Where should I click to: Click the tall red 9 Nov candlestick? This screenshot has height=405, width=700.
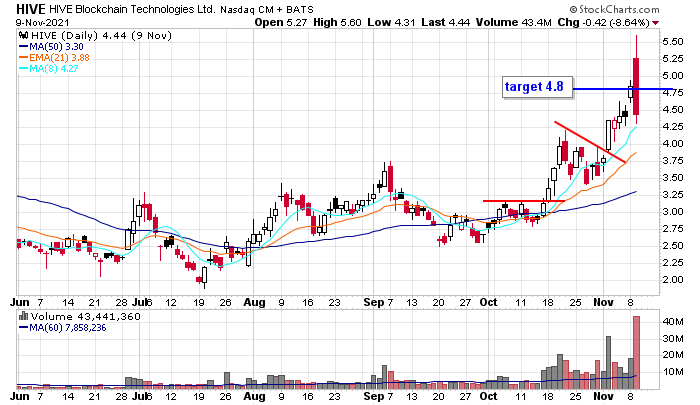point(636,86)
